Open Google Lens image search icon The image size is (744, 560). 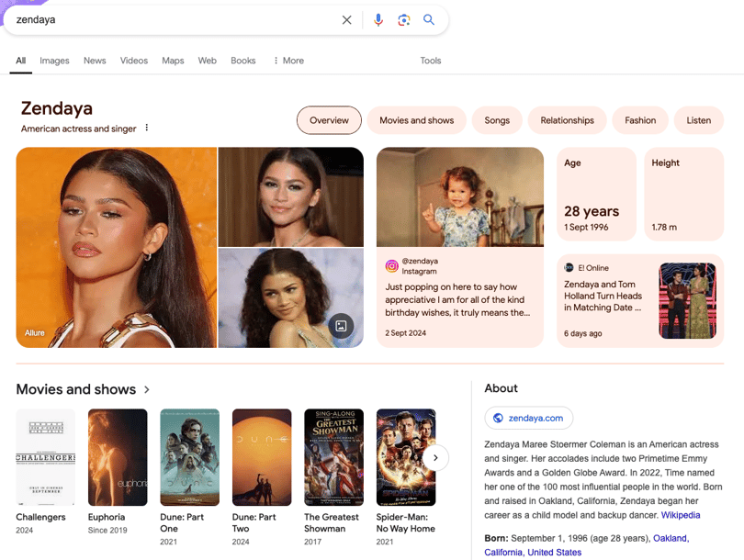point(403,20)
